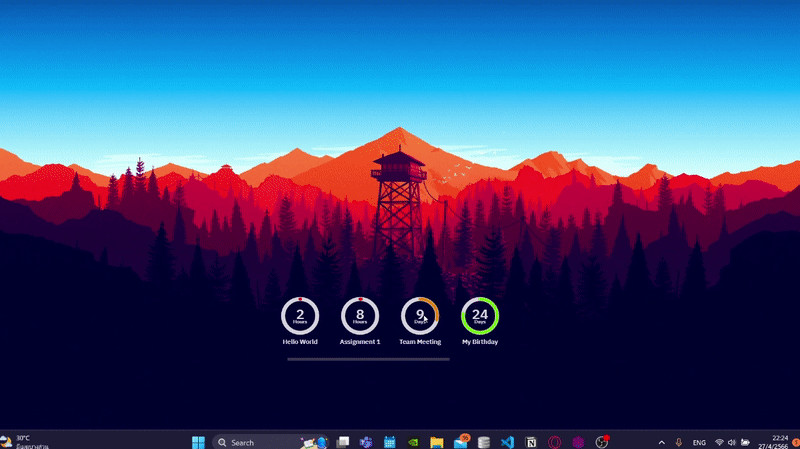800x449 pixels.
Task: Launch Visual Studio Code from the taskbar
Action: pyautogui.click(x=507, y=442)
